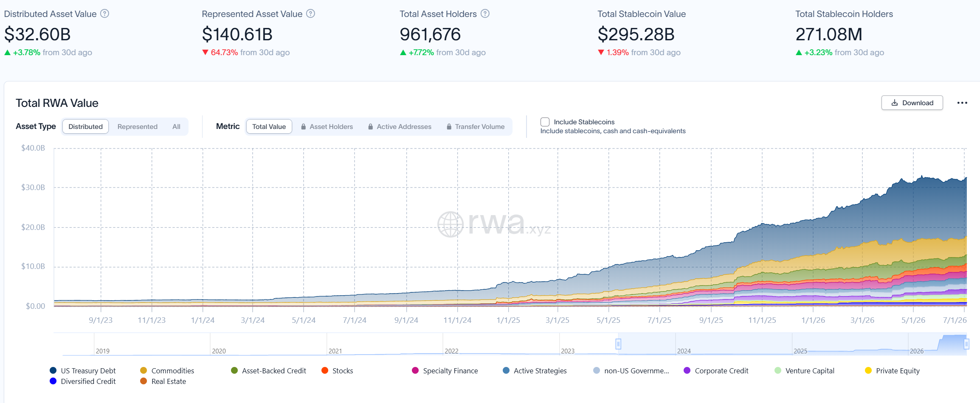This screenshot has width=980, height=403.
Task: Toggle Diversified Credit legend series
Action: click(x=83, y=381)
